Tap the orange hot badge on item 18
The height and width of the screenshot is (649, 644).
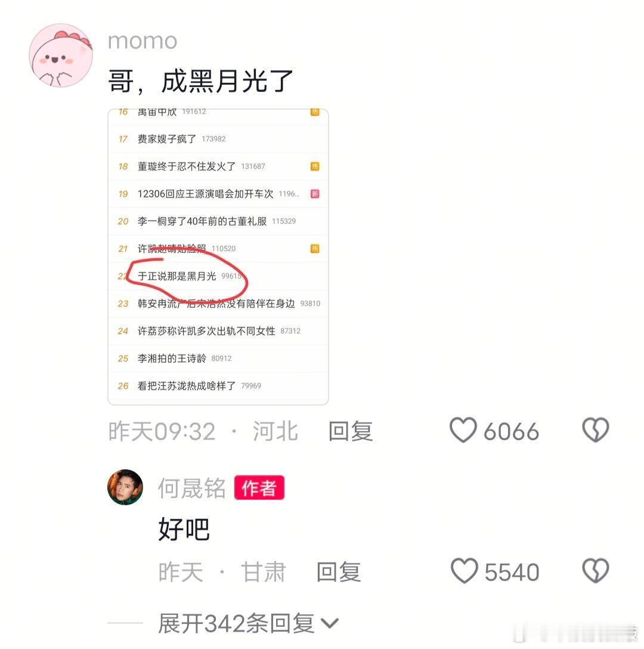(x=315, y=166)
